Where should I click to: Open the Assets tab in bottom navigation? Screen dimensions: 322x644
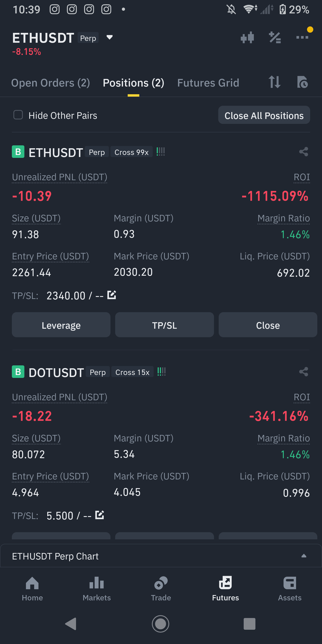click(x=290, y=589)
